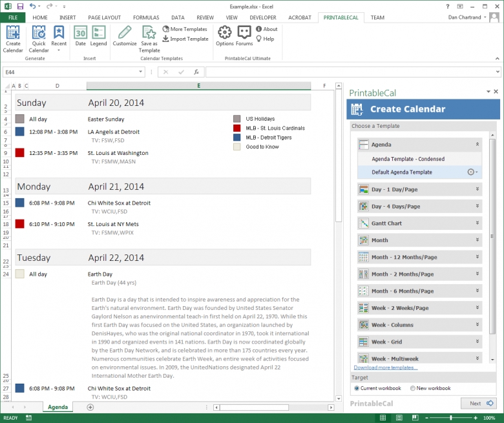The height and width of the screenshot is (423, 504).
Task: Collapse the ribbon with the chevron
Action: [498, 59]
